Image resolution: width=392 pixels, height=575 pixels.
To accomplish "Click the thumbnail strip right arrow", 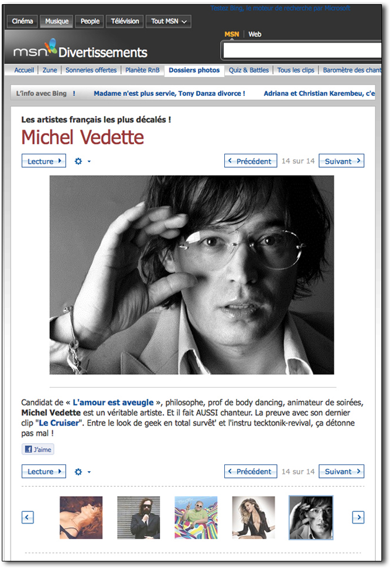I will [358, 517].
